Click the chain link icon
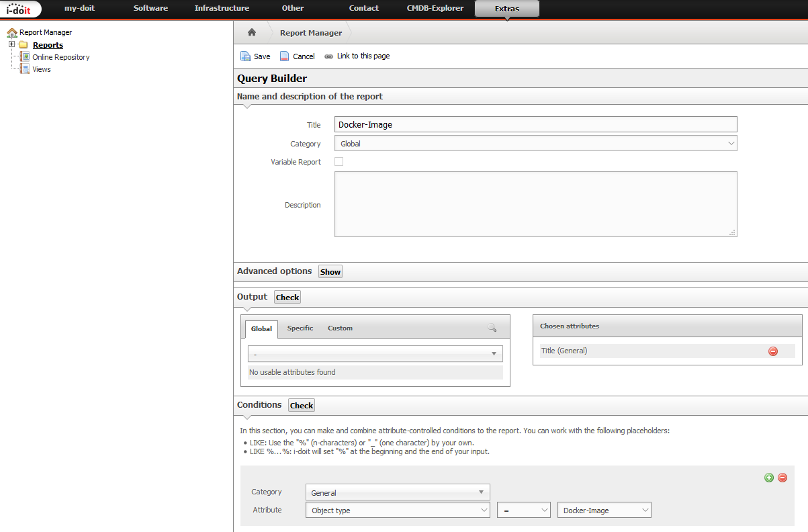The height and width of the screenshot is (532, 808). coord(328,56)
